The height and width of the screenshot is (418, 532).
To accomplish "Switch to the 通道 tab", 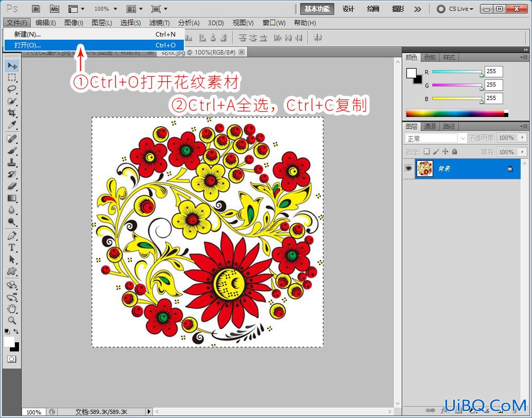I will (x=430, y=126).
